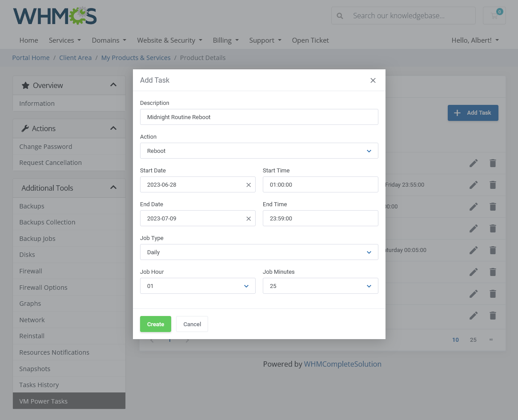Click the trash delete icon in first task row

[493, 163]
